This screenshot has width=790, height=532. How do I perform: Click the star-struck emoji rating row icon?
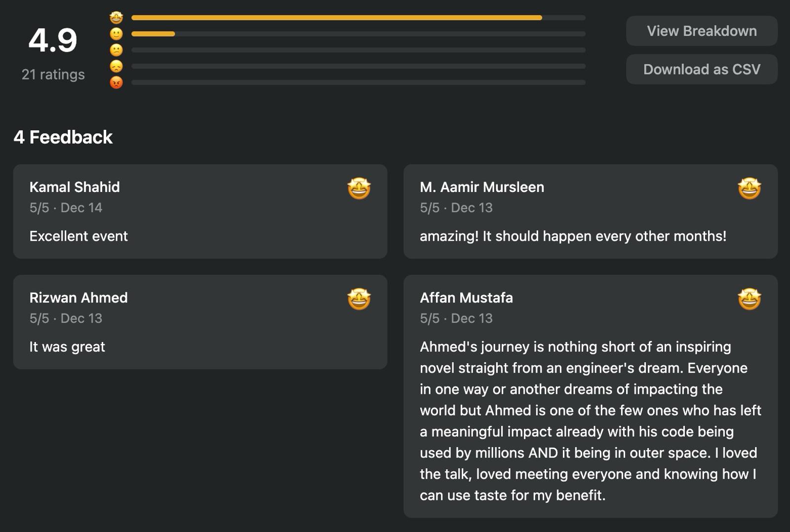point(116,18)
